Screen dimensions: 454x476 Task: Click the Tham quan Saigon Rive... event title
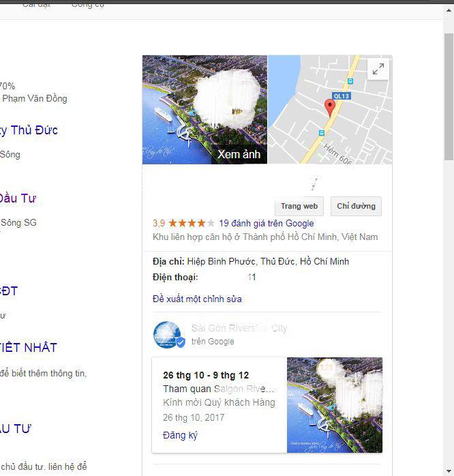coord(219,389)
